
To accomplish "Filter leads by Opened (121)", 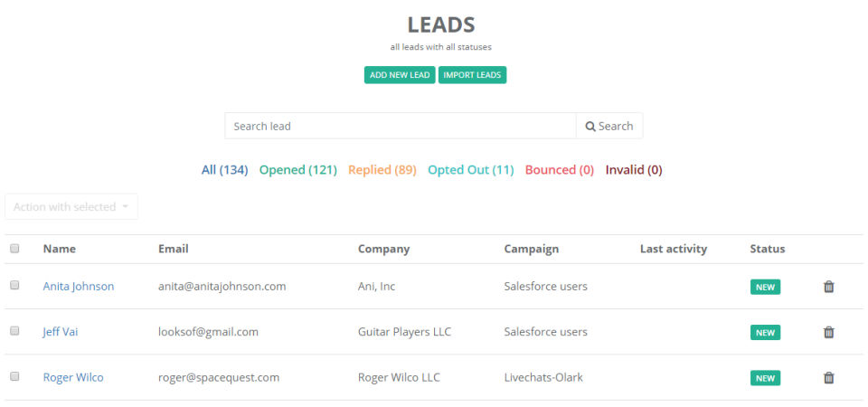I will [x=297, y=170].
